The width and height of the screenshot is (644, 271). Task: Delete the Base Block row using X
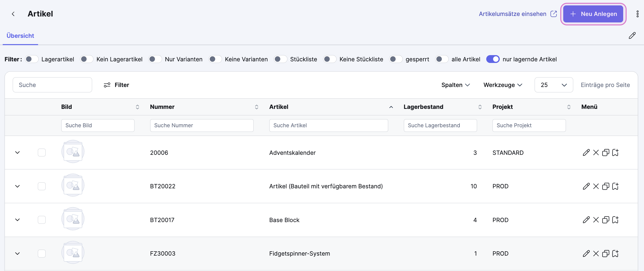[x=596, y=220]
